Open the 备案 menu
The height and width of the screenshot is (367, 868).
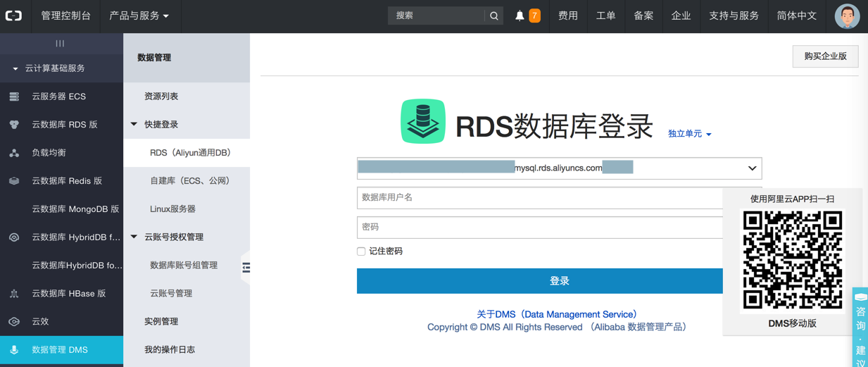point(643,15)
